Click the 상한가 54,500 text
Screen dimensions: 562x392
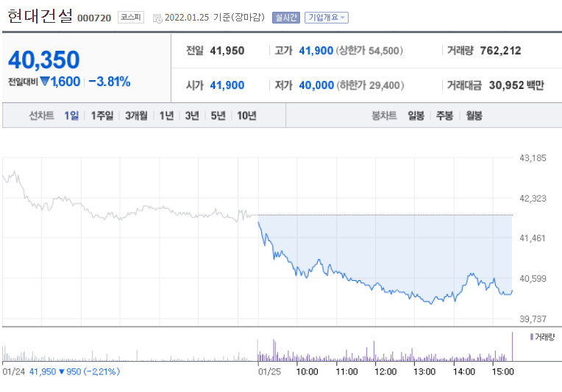pos(369,51)
